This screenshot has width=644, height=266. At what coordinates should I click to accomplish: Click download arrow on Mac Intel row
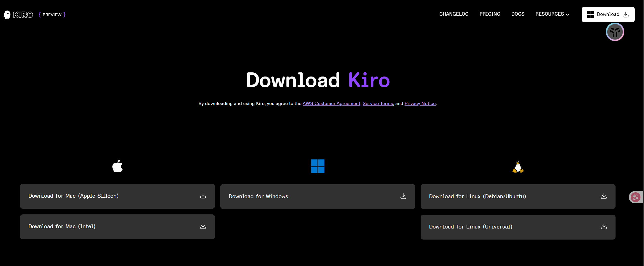[203, 226]
